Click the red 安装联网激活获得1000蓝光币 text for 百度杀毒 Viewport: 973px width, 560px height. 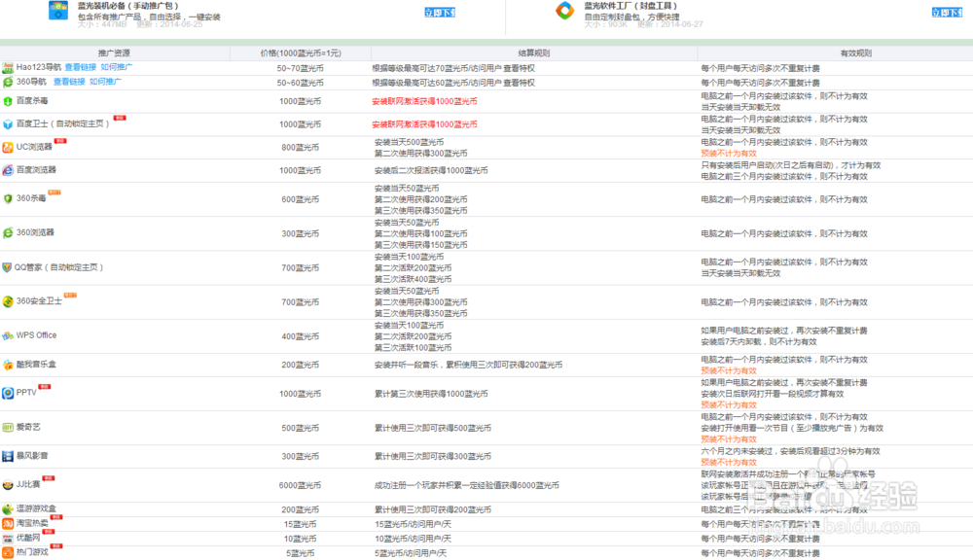pyautogui.click(x=424, y=101)
